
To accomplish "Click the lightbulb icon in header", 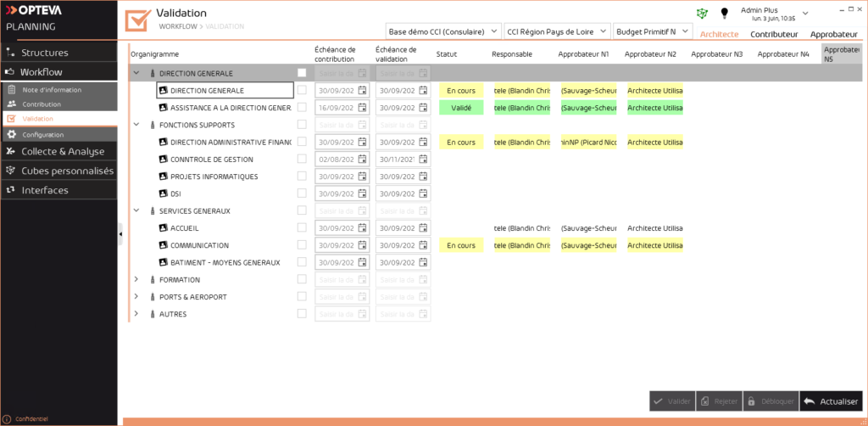I will point(725,14).
